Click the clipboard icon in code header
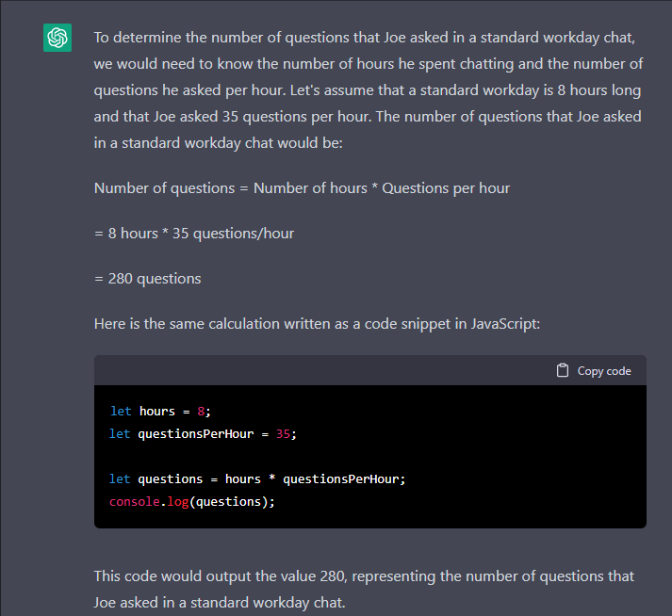 tap(563, 370)
